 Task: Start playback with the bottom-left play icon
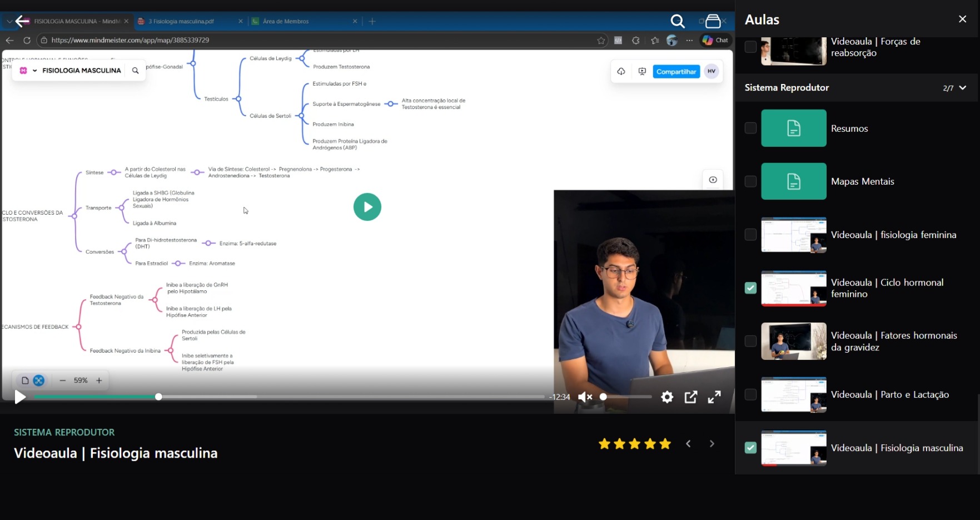20,397
